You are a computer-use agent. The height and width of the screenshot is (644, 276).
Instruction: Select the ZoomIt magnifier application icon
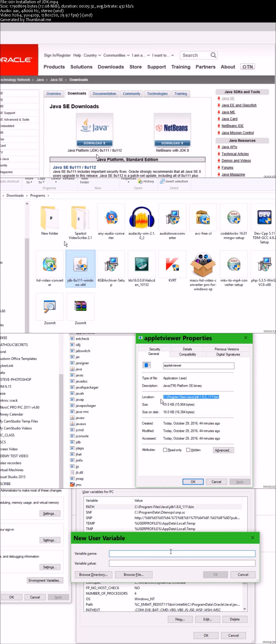50,307
